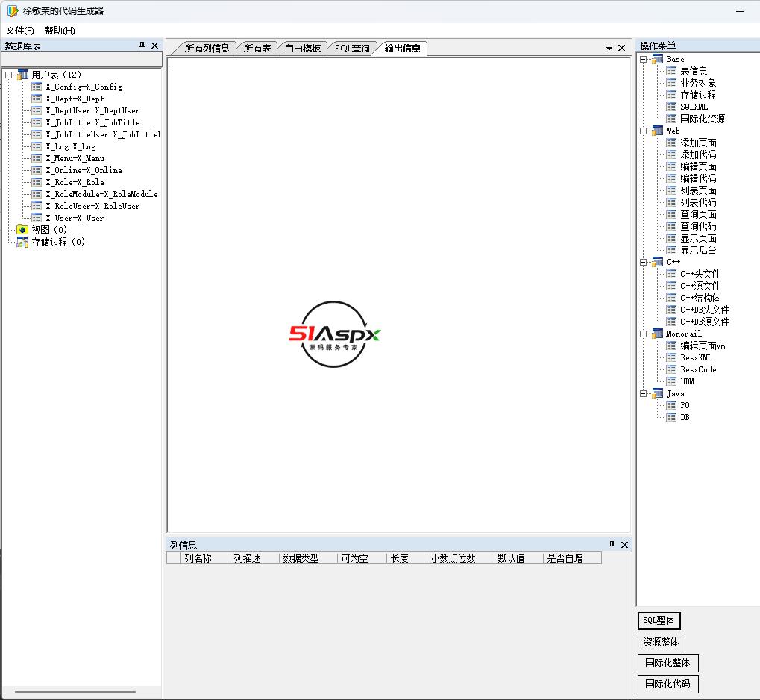Select the C++DB源文件 item
Viewport: 760px width, 700px height.
pyautogui.click(x=705, y=322)
